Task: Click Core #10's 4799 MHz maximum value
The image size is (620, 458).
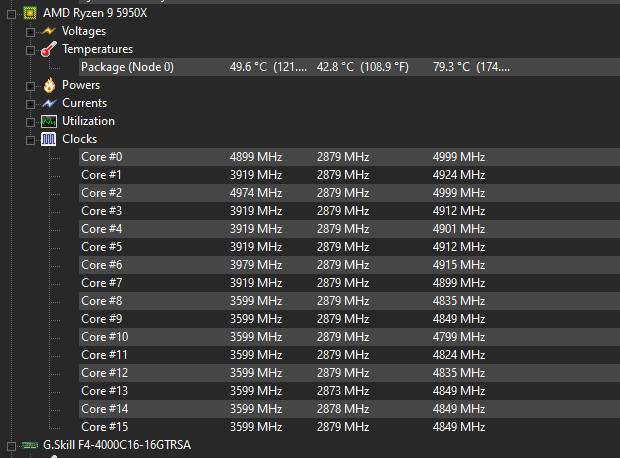Action: click(459, 337)
